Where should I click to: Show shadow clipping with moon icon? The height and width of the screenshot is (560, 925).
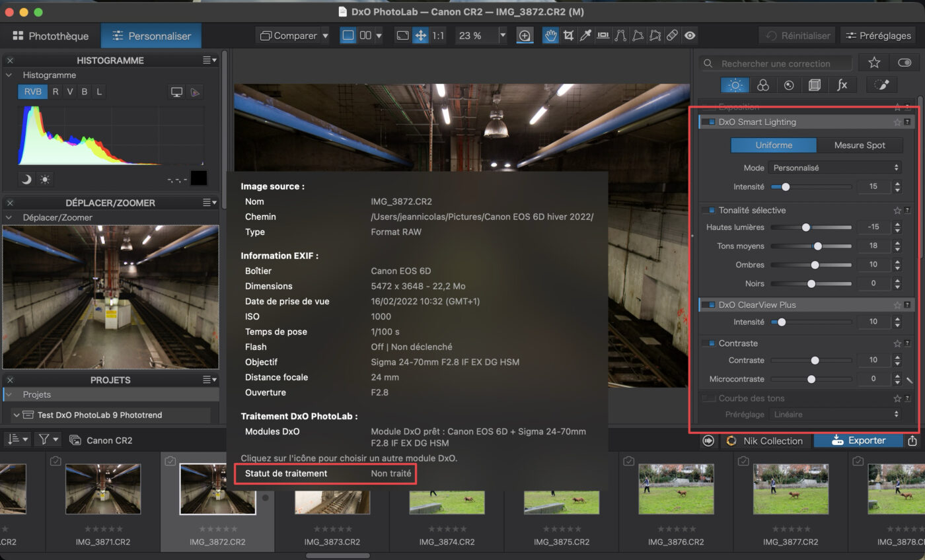26,179
